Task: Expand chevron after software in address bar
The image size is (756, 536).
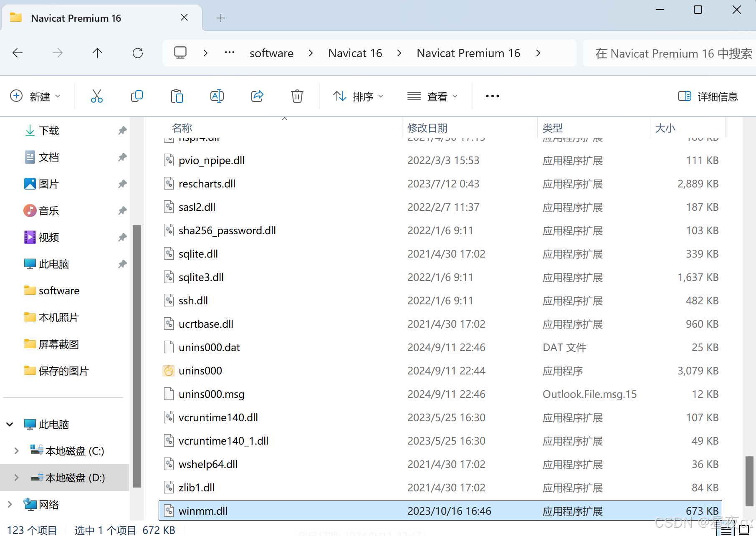Action: [311, 53]
